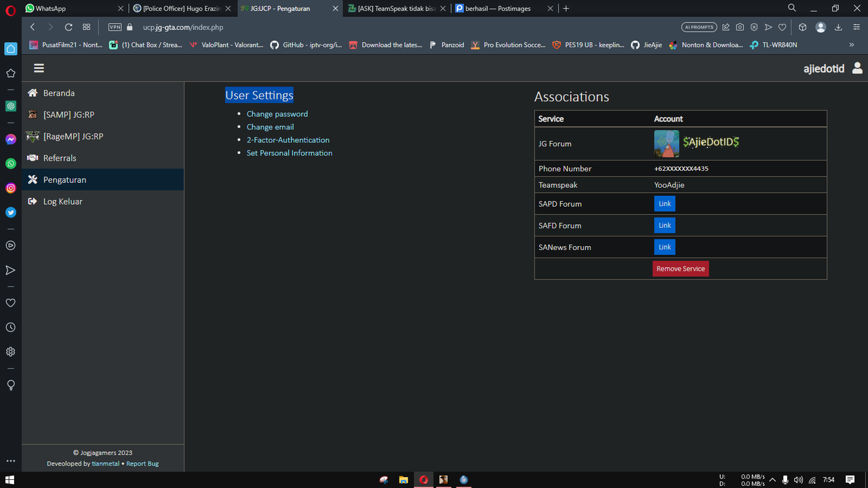Open the sidebar three-dots setup menu
This screenshot has height=488, width=868.
(x=11, y=461)
